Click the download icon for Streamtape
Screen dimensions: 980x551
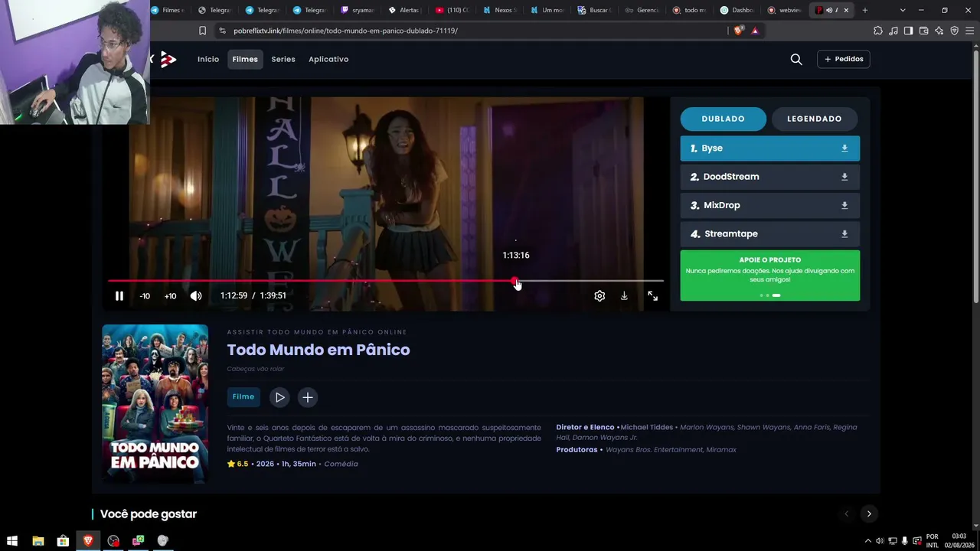pos(844,234)
